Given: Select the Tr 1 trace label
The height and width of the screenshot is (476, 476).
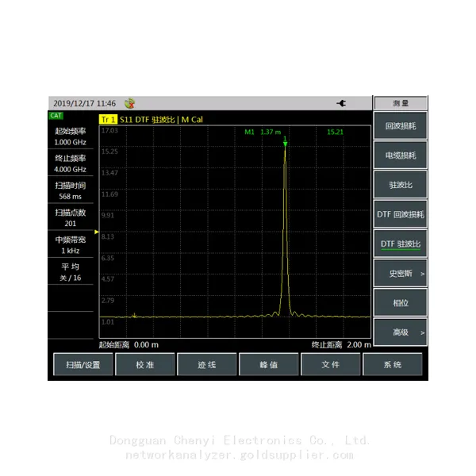Looking at the screenshot, I should pyautogui.click(x=108, y=119).
